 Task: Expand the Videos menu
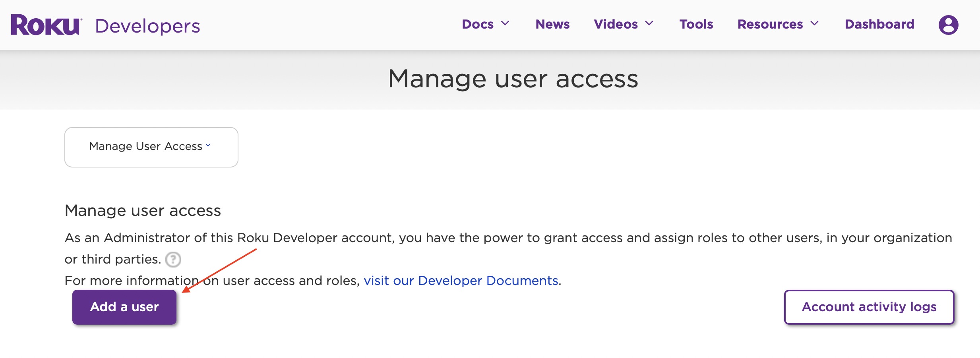click(624, 24)
